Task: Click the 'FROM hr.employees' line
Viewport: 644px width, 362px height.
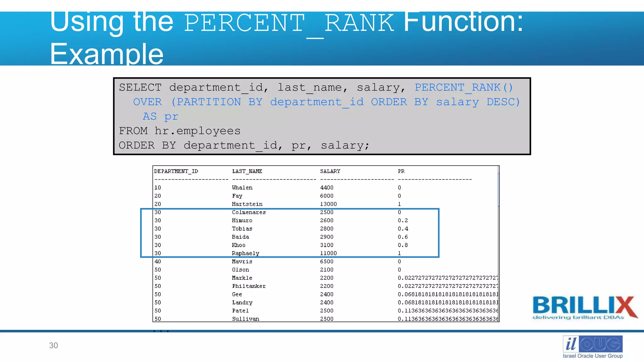Action: [180, 131]
